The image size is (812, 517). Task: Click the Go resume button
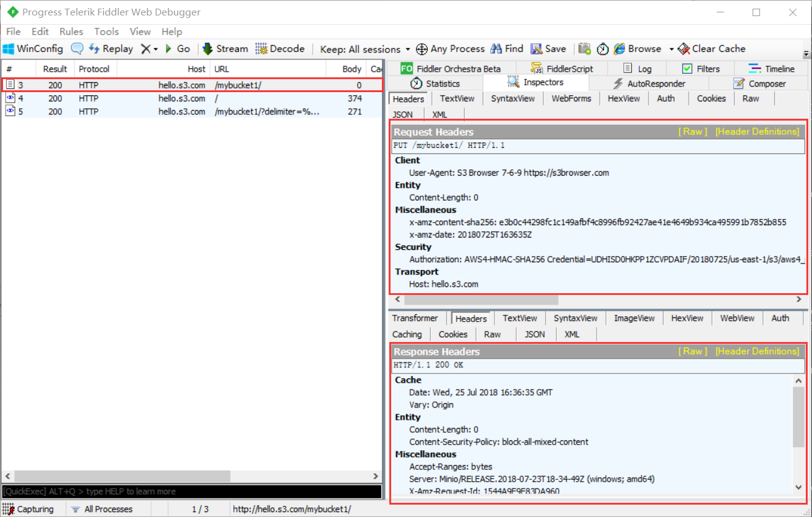click(177, 49)
